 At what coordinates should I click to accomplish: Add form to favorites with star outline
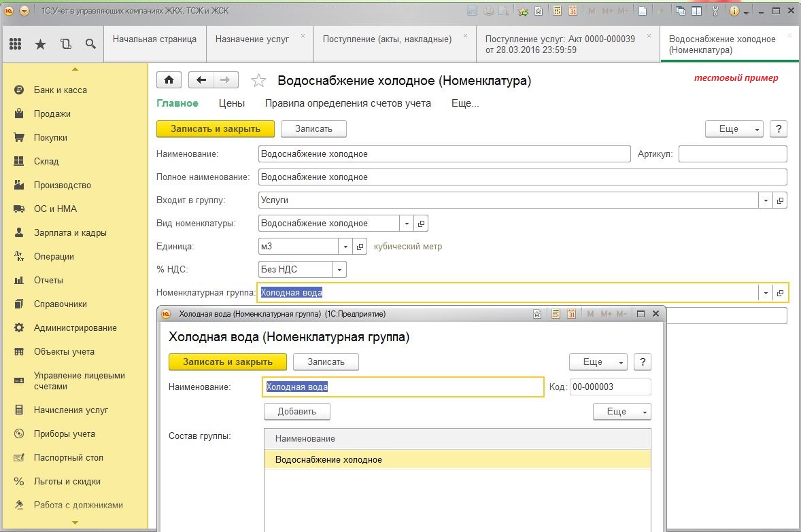[x=258, y=81]
